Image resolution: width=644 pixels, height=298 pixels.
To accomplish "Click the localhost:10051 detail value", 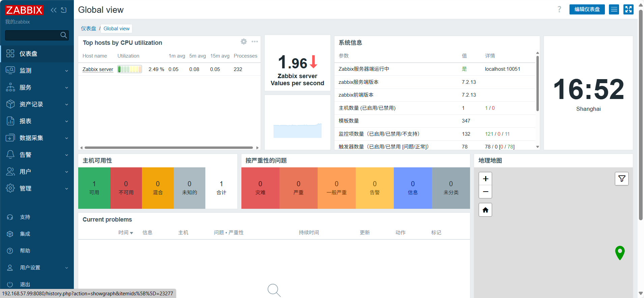I will click(502, 69).
